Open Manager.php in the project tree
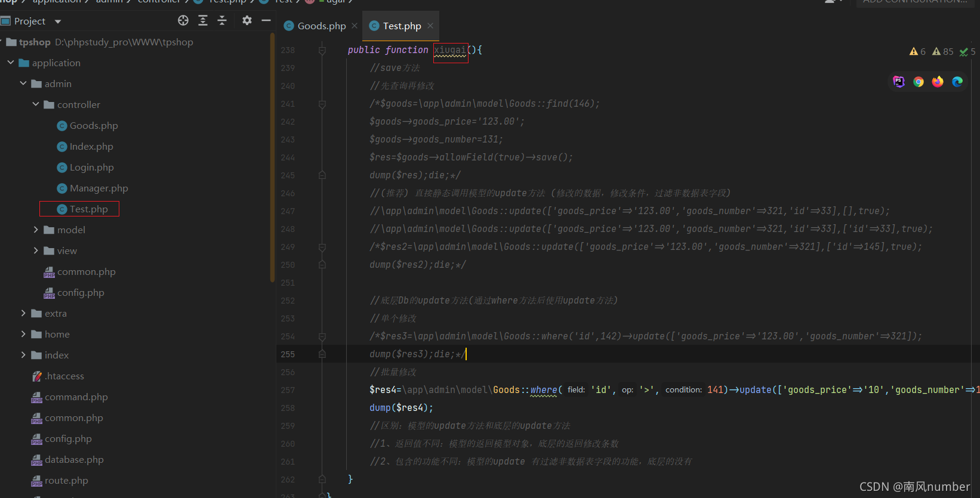Image resolution: width=980 pixels, height=498 pixels. pos(93,188)
